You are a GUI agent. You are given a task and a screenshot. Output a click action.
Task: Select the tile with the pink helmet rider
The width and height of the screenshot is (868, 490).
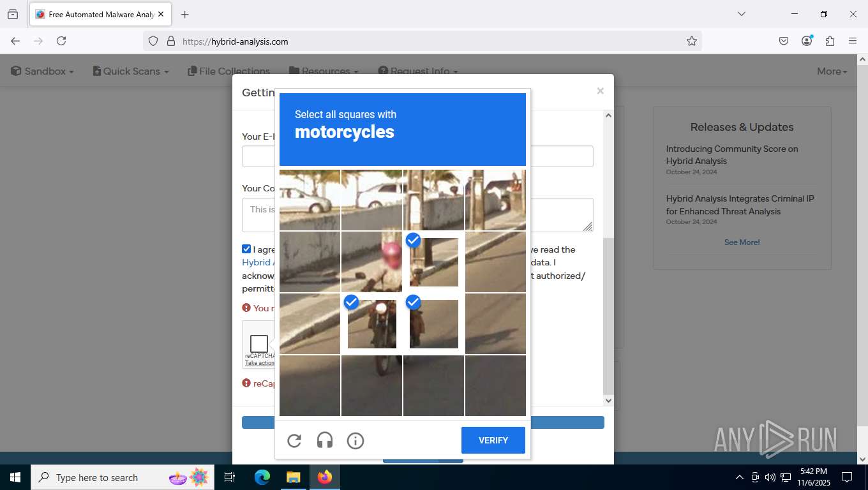pyautogui.click(x=372, y=262)
